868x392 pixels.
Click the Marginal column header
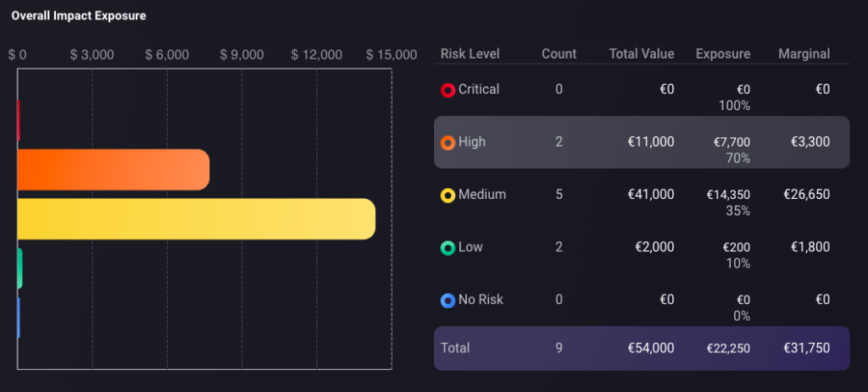pos(804,53)
